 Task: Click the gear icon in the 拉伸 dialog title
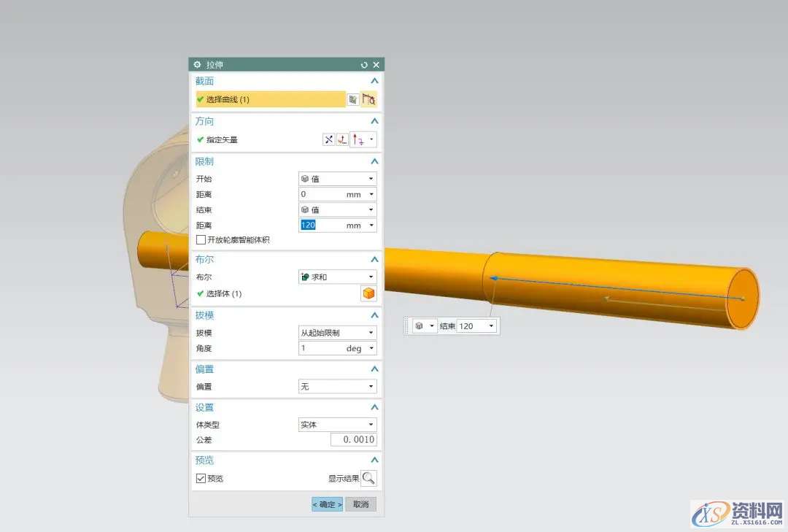(x=197, y=65)
